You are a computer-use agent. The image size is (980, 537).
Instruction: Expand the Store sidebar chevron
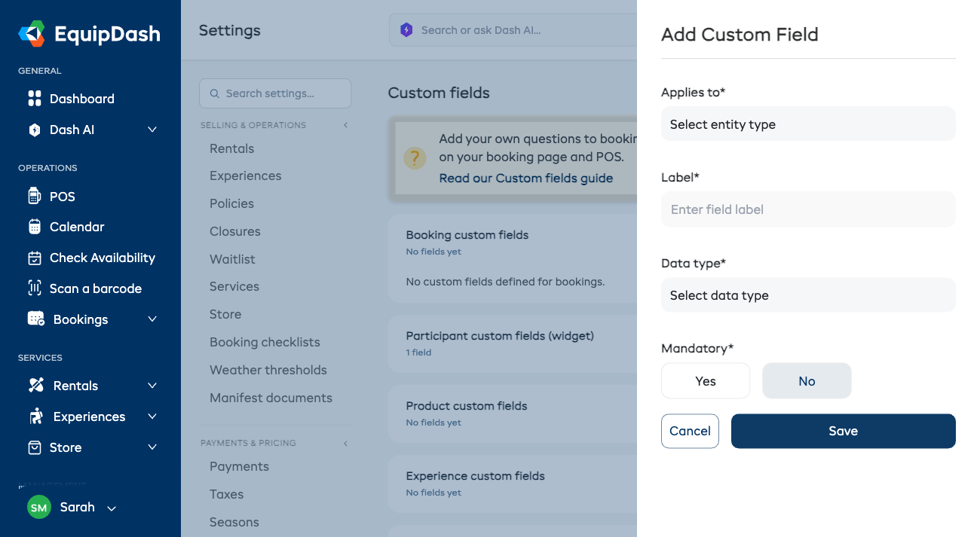(x=152, y=447)
